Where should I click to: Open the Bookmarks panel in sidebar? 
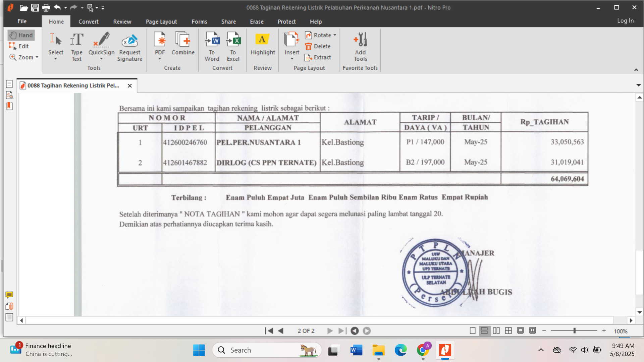point(9,106)
